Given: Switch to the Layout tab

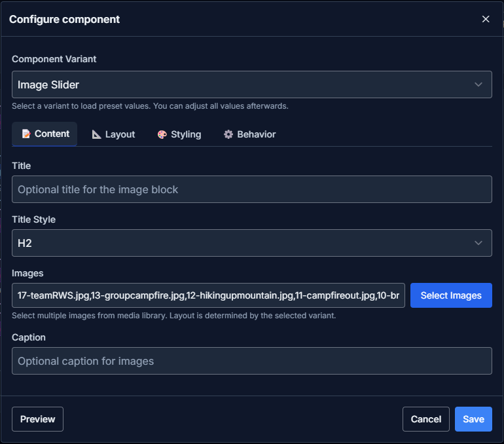Looking at the screenshot, I should (x=113, y=134).
